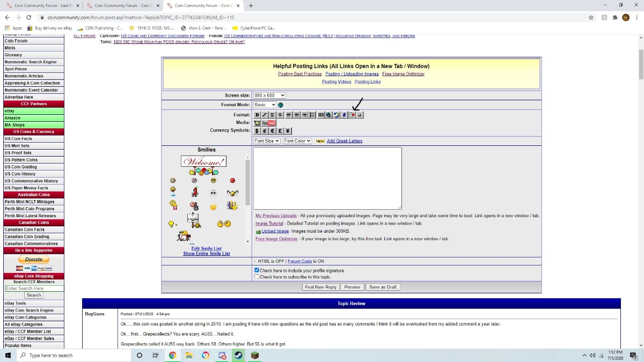The height and width of the screenshot is (362, 644).
Task: Apply Italic formatting in the Format toolbar
Action: 265,115
